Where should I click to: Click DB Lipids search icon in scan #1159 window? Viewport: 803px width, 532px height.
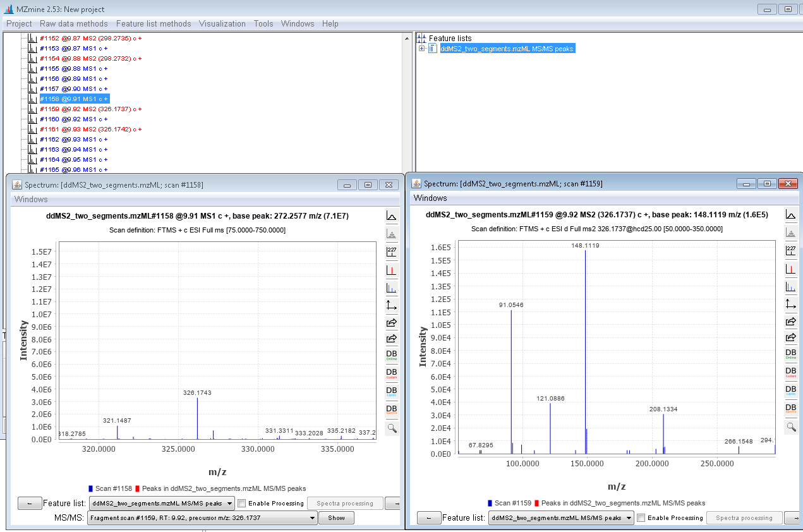(x=790, y=391)
